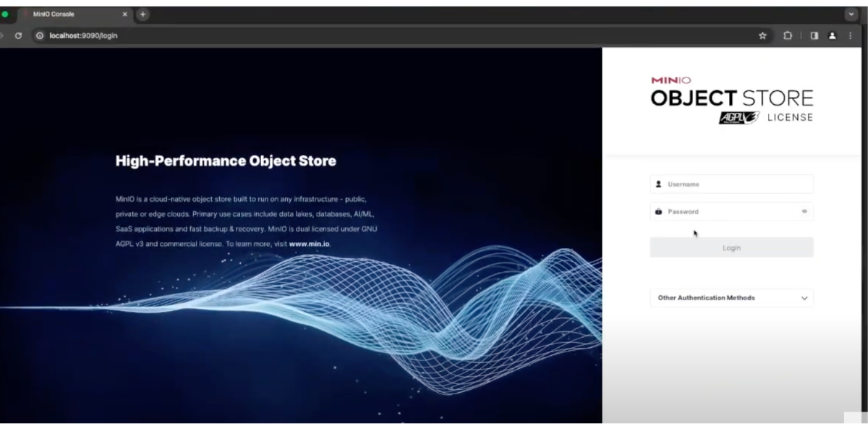Open the browser extensions puzzle icon

point(788,35)
